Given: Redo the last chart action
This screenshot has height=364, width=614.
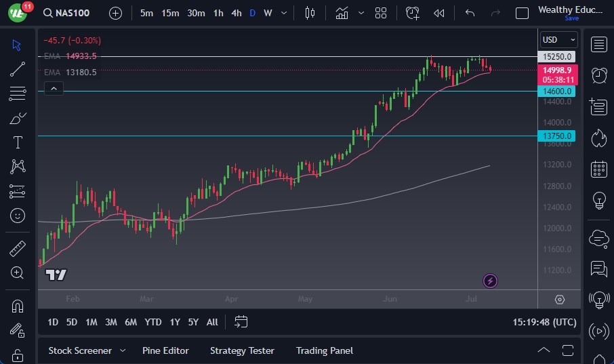Looking at the screenshot, I should pyautogui.click(x=495, y=13).
